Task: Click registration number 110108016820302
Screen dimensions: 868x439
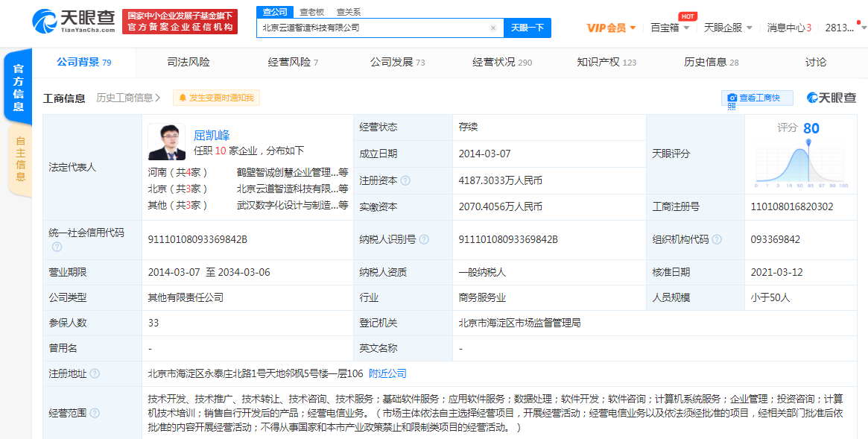Action: pos(792,207)
